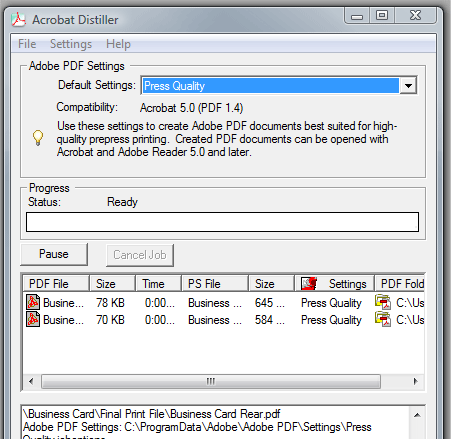Click the Acrobat Distiller title bar icon
451x439 pixels.
point(18,19)
